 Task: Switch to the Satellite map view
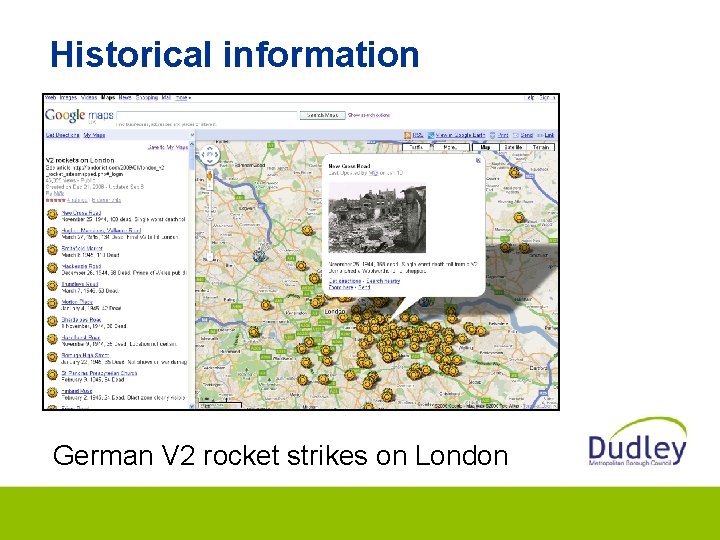[x=513, y=147]
